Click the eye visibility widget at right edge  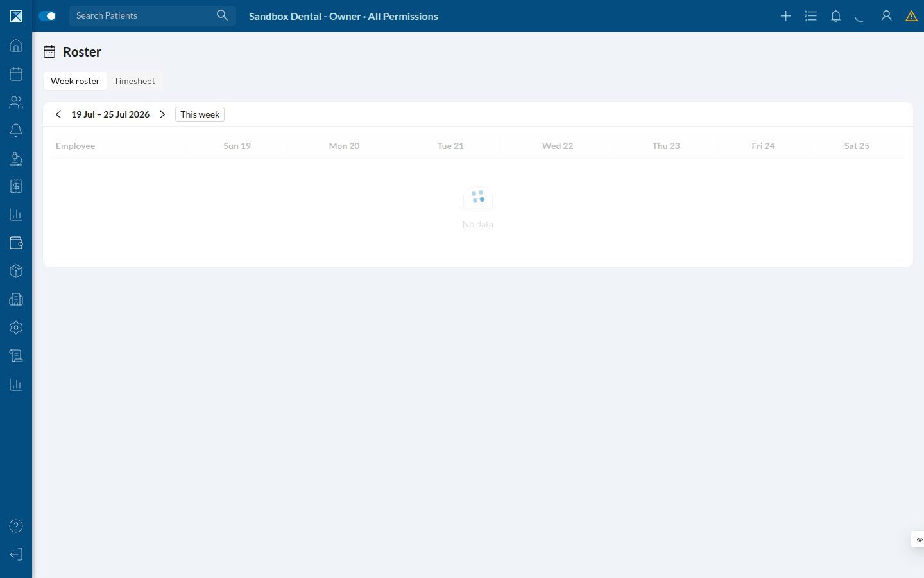pyautogui.click(x=919, y=539)
